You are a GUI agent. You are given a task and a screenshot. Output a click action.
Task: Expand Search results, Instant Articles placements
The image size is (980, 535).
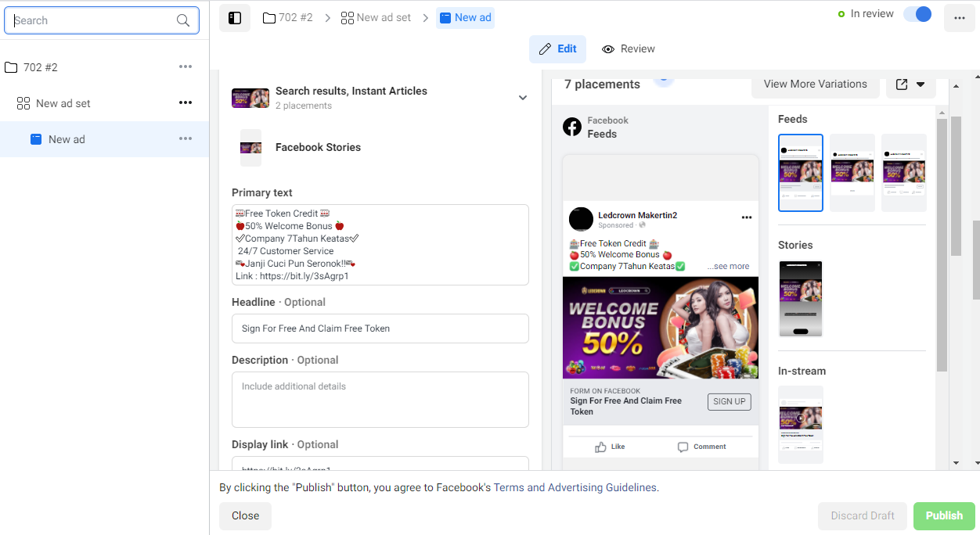point(523,98)
